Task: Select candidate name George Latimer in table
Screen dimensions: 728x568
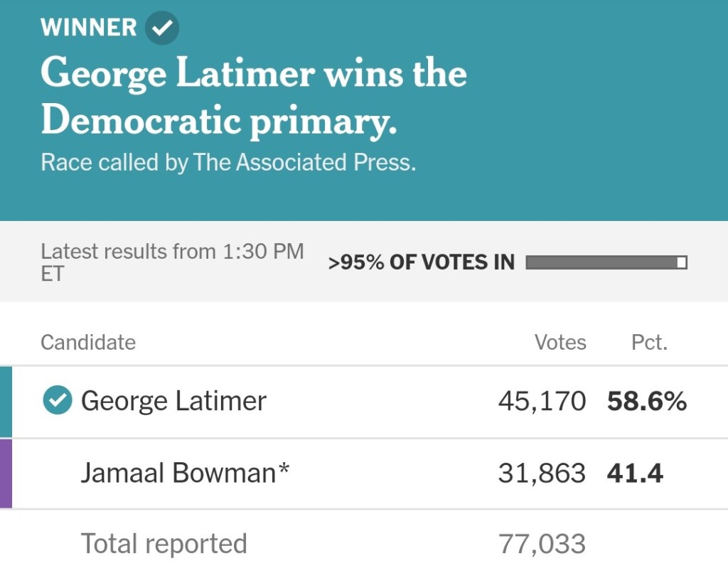Action: coord(173,402)
